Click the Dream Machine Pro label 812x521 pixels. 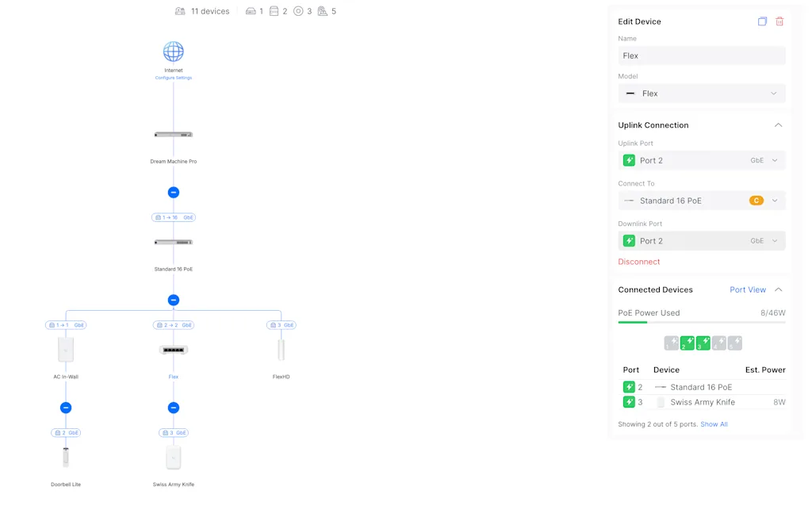point(174,161)
